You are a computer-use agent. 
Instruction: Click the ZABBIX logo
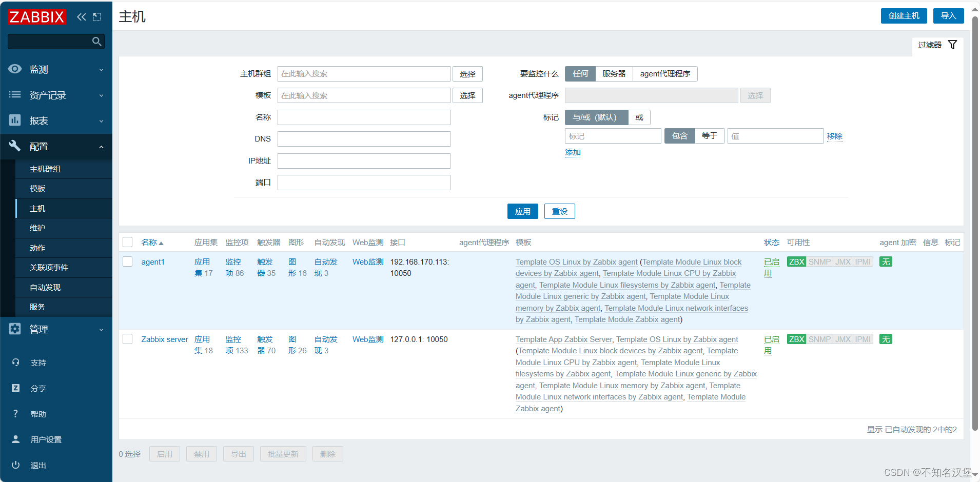(36, 17)
